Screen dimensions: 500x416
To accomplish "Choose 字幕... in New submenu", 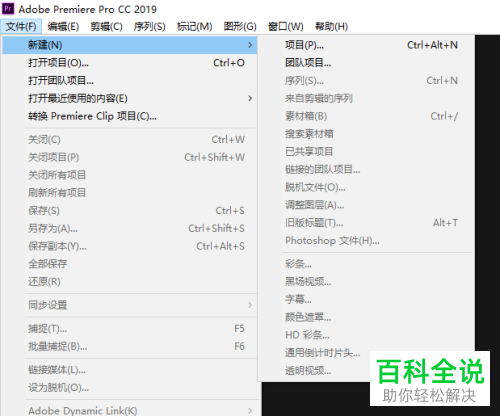I will tap(367, 299).
